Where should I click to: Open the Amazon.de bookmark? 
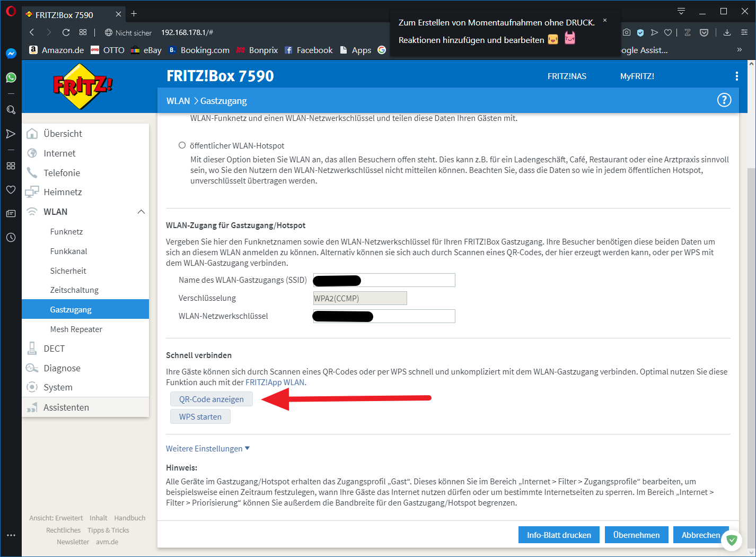(x=56, y=50)
